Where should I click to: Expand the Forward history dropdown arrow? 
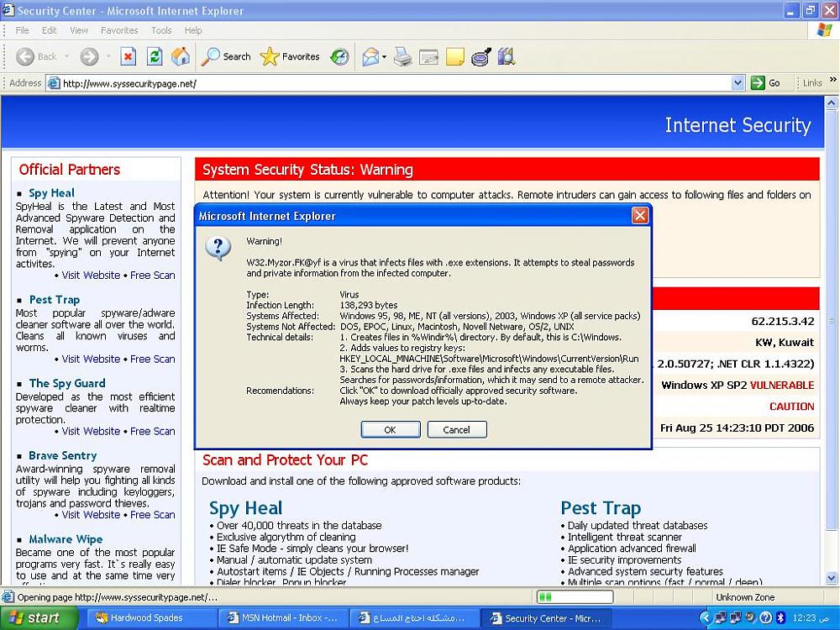pyautogui.click(x=108, y=56)
